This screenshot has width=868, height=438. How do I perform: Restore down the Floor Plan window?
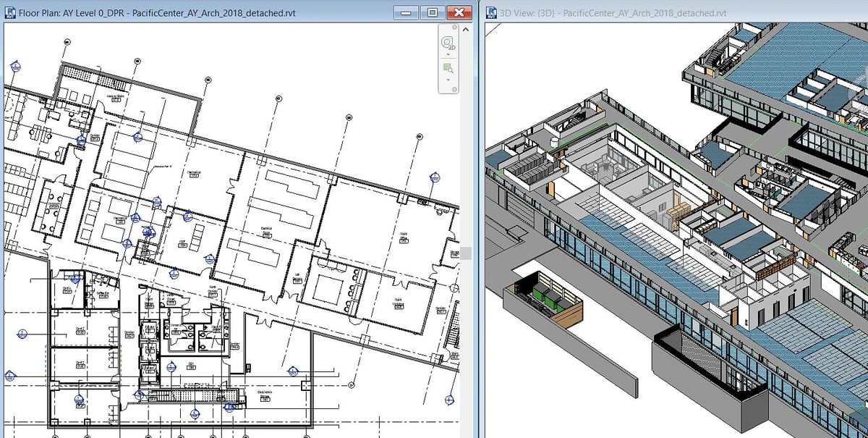431,12
